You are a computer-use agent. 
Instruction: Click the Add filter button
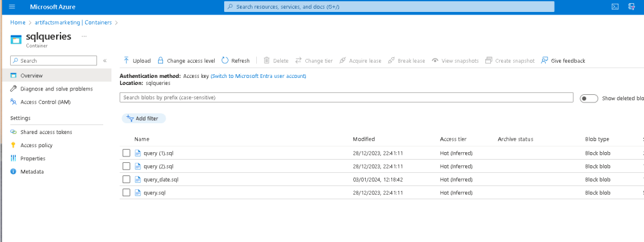tap(144, 119)
